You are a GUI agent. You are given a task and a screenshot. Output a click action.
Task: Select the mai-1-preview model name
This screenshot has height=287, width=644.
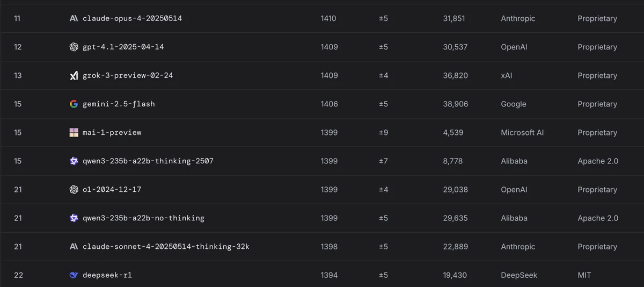[112, 133]
